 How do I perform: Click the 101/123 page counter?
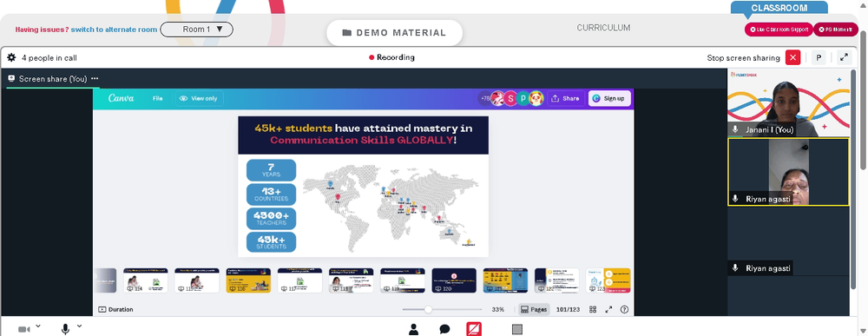568,309
